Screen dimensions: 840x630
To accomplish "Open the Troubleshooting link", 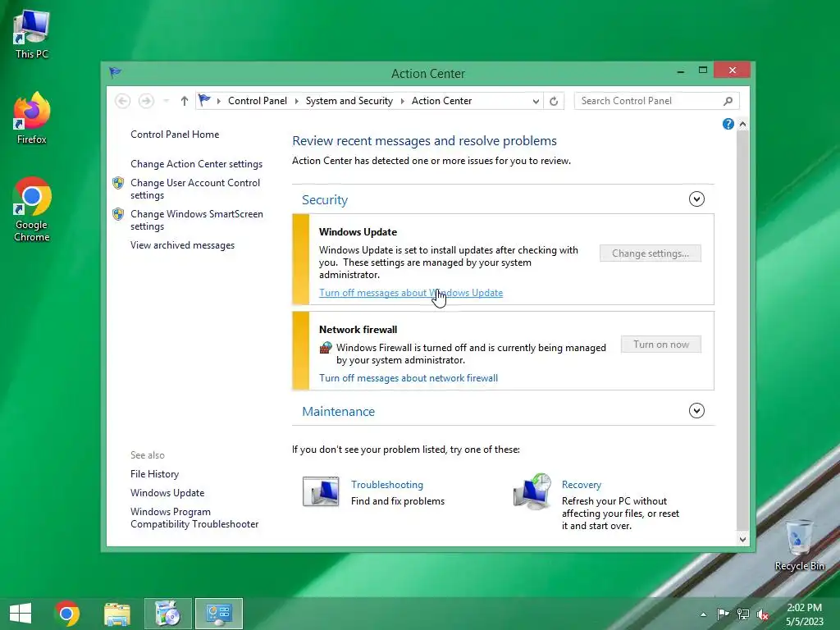I will tap(387, 485).
